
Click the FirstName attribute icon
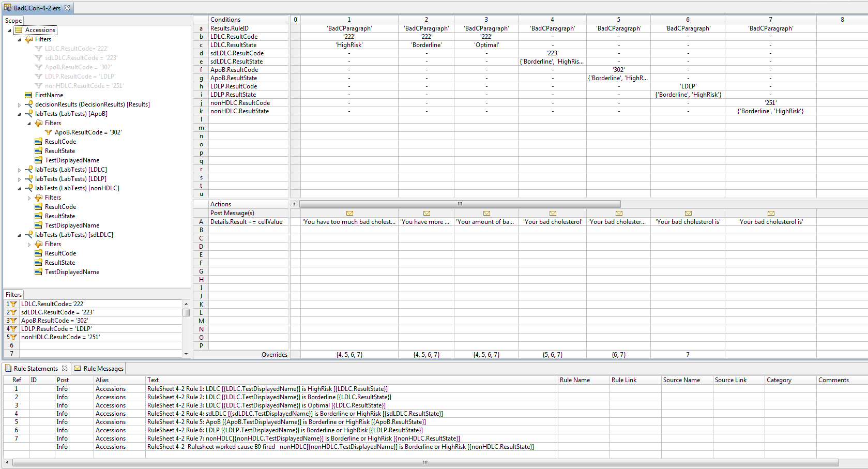(29, 95)
